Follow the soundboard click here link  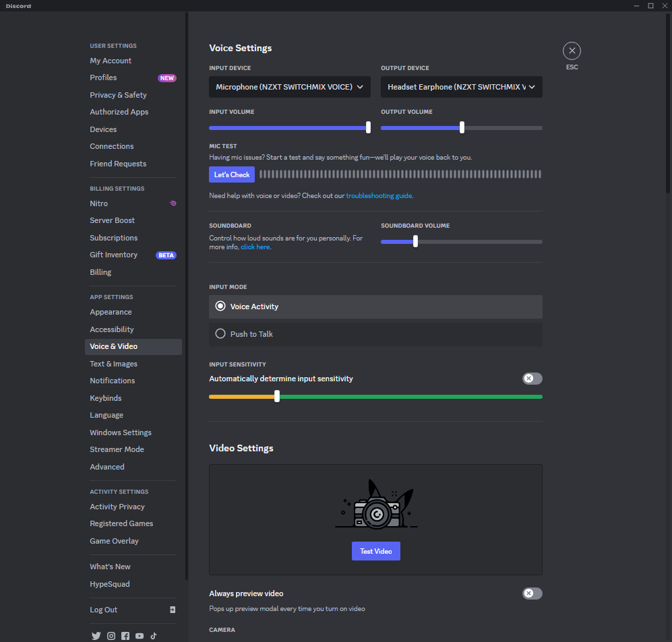pos(255,247)
